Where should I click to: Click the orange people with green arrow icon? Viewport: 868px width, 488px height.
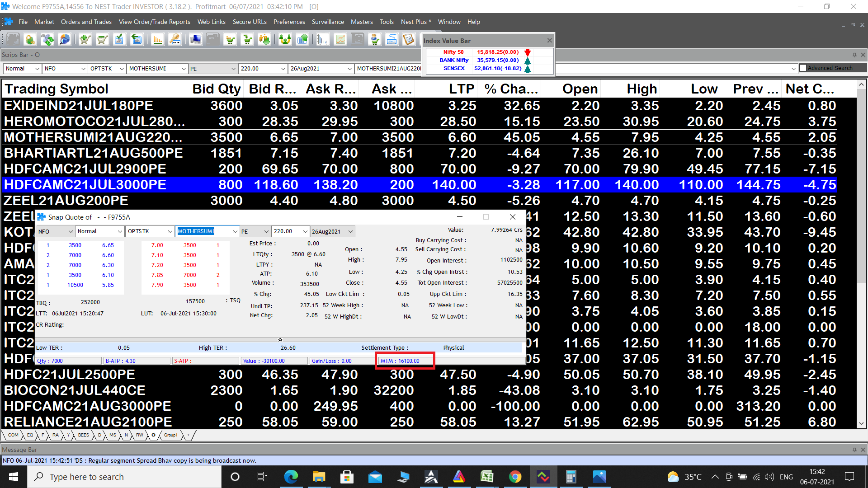point(264,40)
